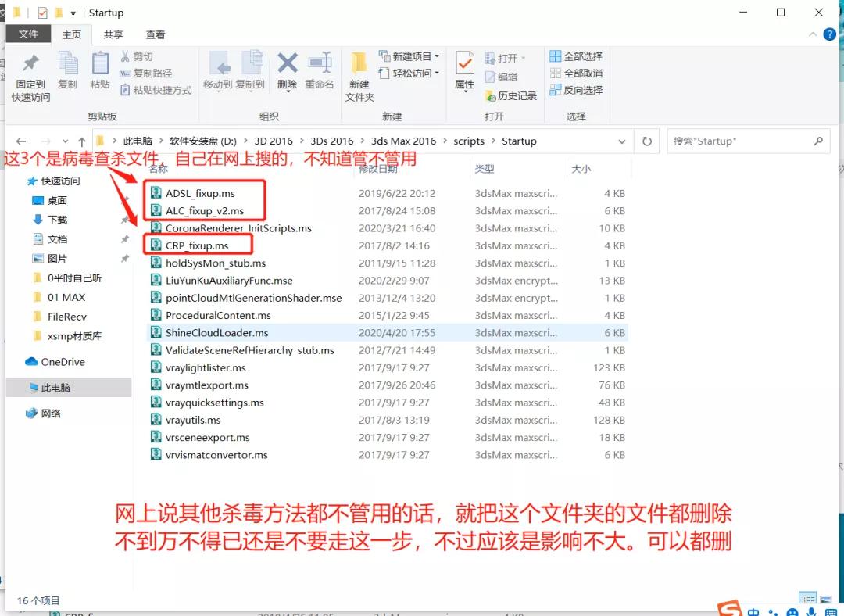Click the New folder (新建文件夹) icon

(x=359, y=63)
